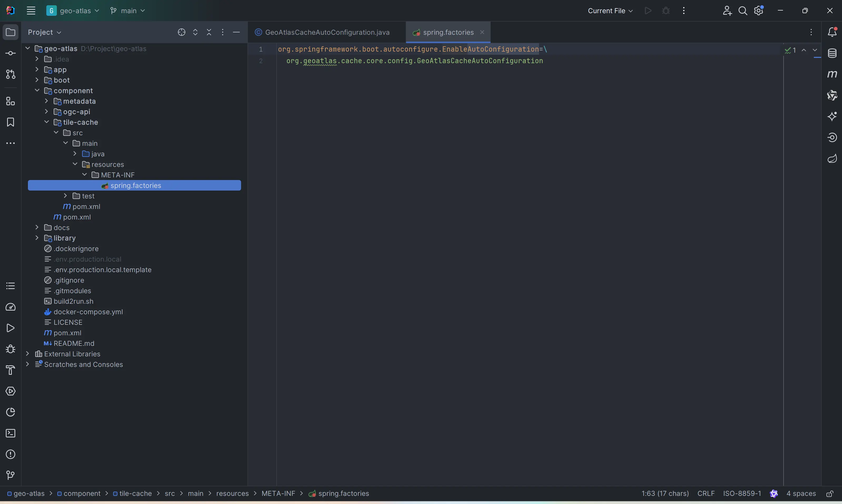Open the Structure tool window

click(x=11, y=101)
